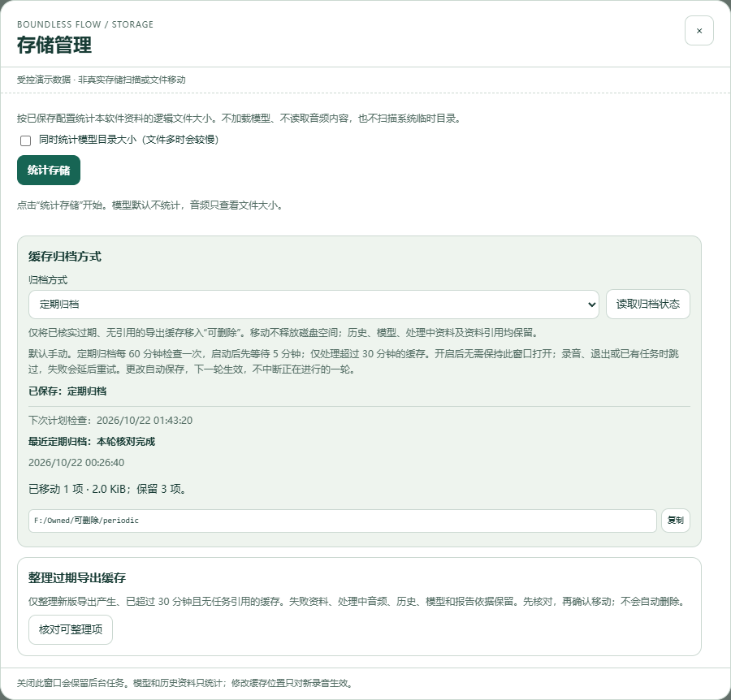
Task: Click the 缓存归档方式 heading
Action: (65, 257)
